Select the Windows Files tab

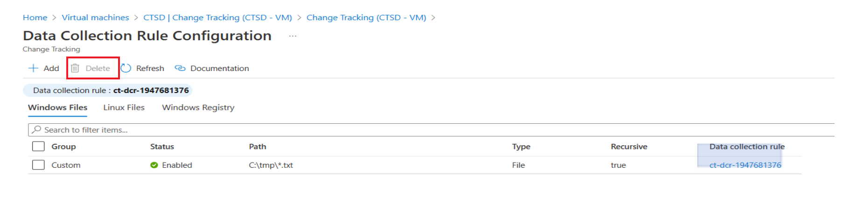tap(57, 107)
